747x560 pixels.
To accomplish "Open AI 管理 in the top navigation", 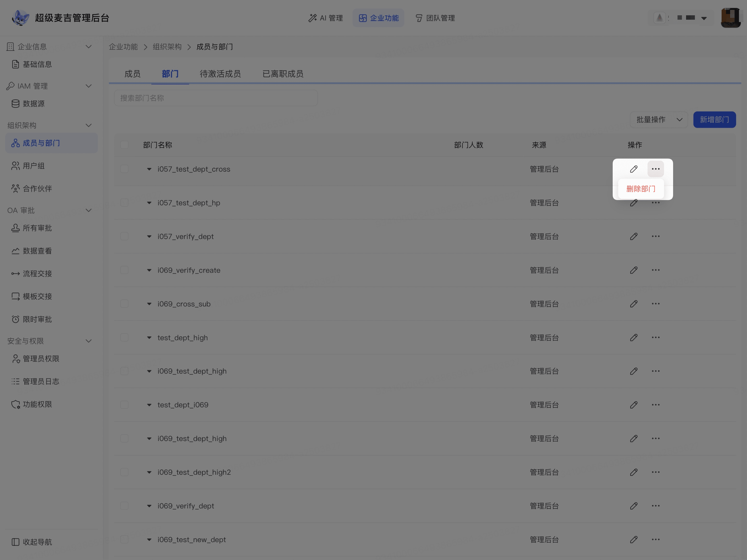I will [x=326, y=18].
